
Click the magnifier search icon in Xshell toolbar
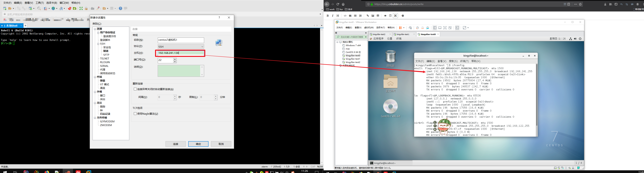click(x=39, y=8)
